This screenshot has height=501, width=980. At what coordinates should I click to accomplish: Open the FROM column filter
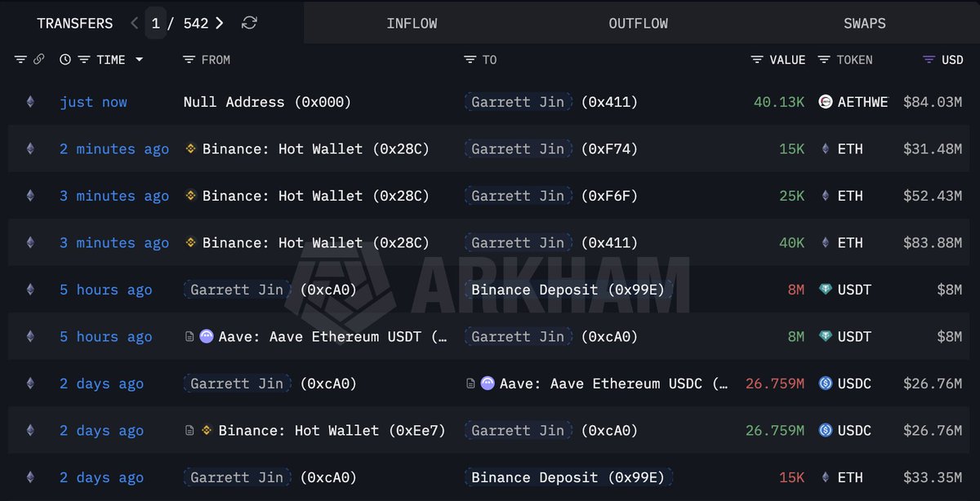click(189, 60)
